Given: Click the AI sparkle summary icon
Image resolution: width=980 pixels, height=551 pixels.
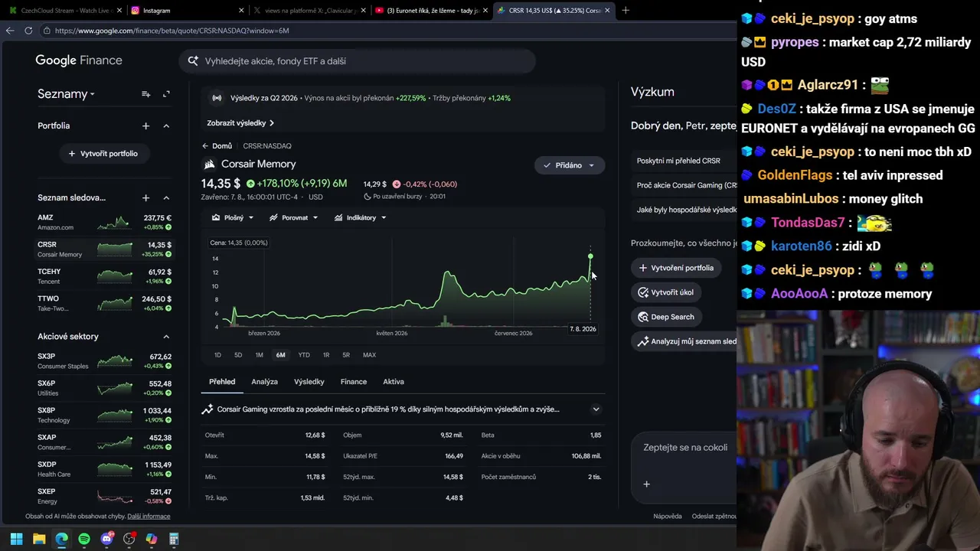Looking at the screenshot, I should point(207,409).
